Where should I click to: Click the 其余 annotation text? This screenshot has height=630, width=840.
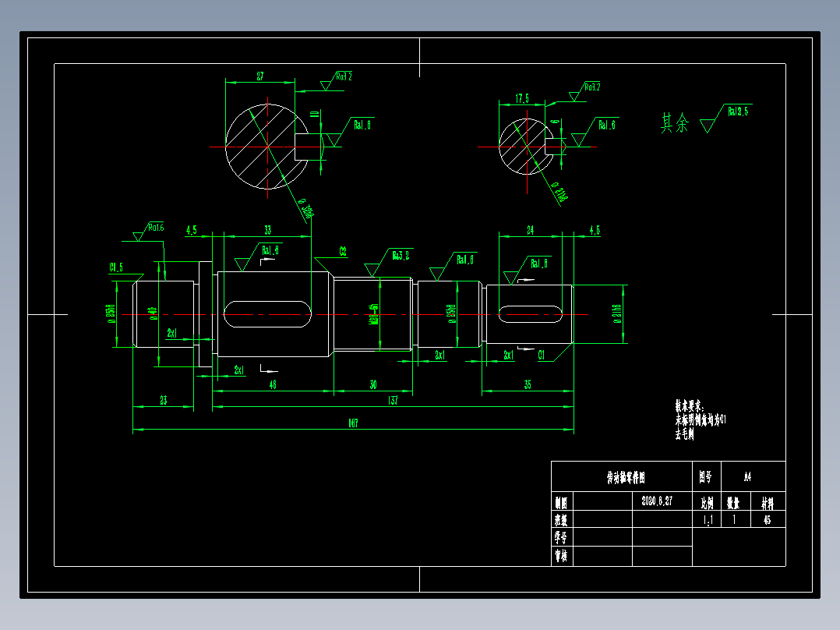pyautogui.click(x=675, y=122)
